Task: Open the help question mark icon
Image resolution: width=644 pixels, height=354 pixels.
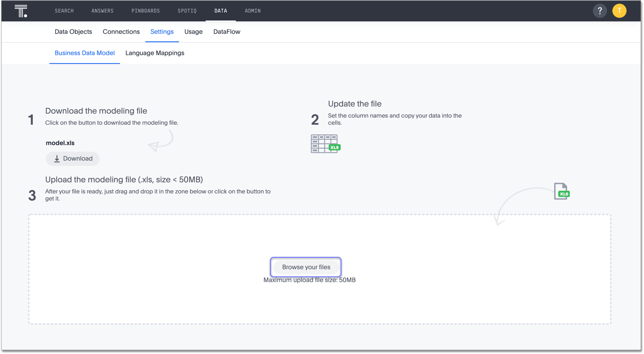Action: click(x=600, y=11)
